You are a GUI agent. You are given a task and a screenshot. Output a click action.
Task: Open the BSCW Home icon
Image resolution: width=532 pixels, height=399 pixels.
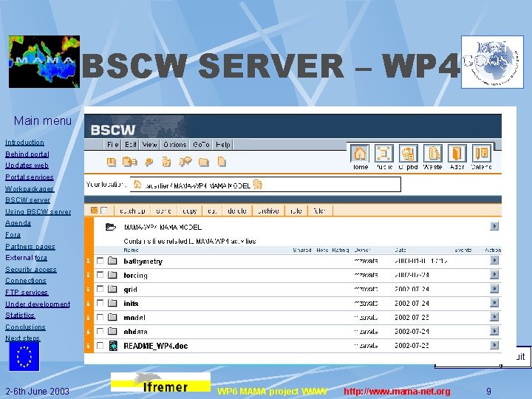pyautogui.click(x=360, y=154)
